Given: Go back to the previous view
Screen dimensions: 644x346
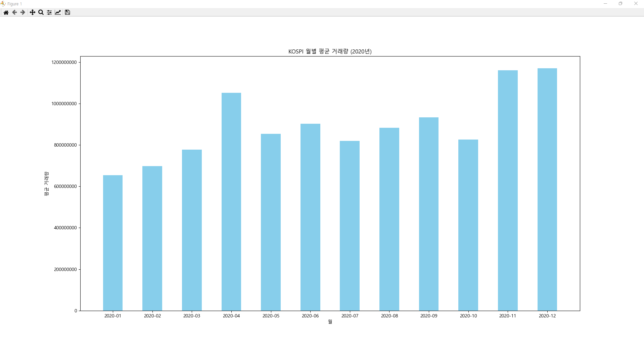Looking at the screenshot, I should point(14,12).
